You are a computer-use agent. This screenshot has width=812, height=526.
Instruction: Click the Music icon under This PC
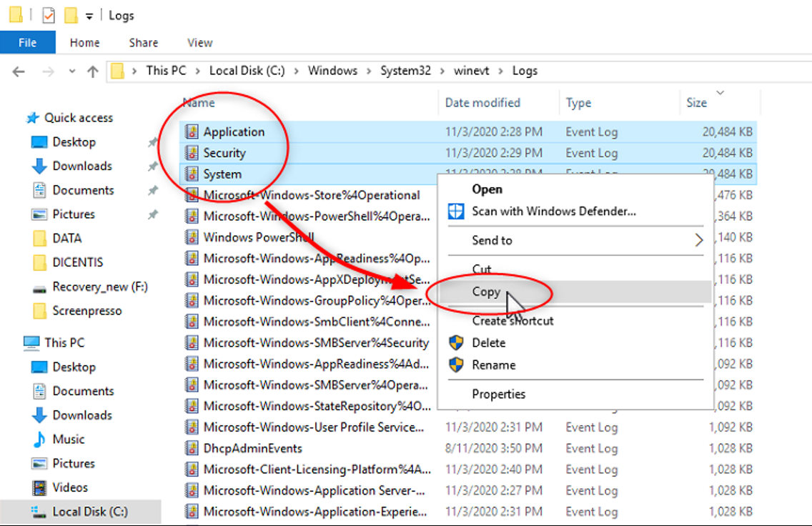pyautogui.click(x=39, y=440)
